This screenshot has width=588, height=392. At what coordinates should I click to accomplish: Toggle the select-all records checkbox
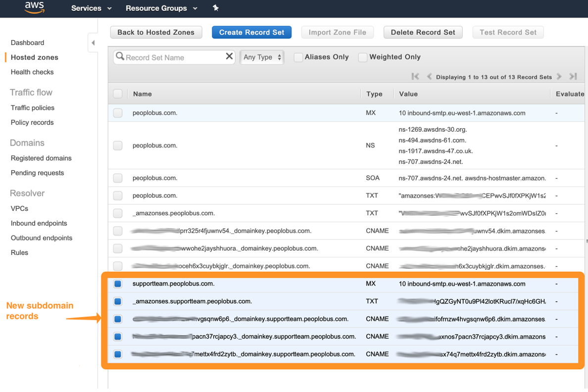[x=118, y=94]
